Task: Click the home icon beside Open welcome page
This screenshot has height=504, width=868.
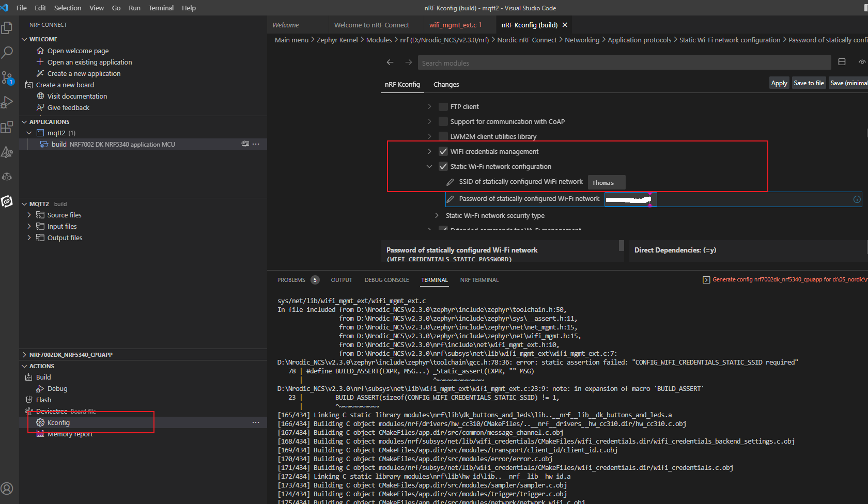Action: point(40,51)
